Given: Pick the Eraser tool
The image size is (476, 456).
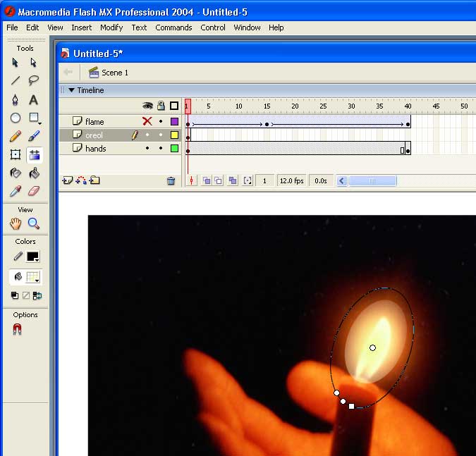Looking at the screenshot, I should point(33,191).
